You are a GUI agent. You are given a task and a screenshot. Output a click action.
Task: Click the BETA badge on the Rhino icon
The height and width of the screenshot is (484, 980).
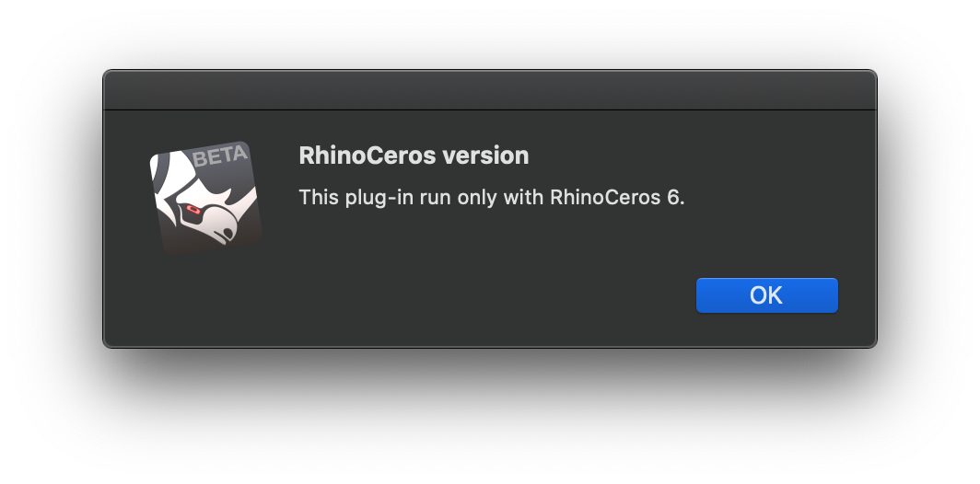coord(219,156)
